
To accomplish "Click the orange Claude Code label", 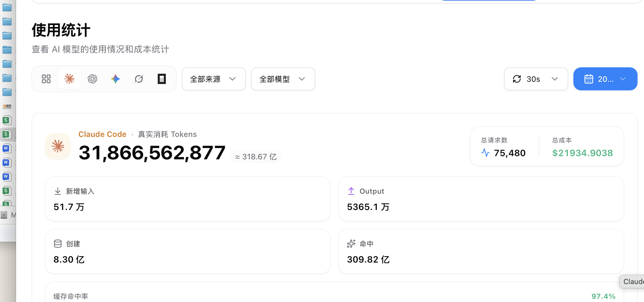I will 102,134.
